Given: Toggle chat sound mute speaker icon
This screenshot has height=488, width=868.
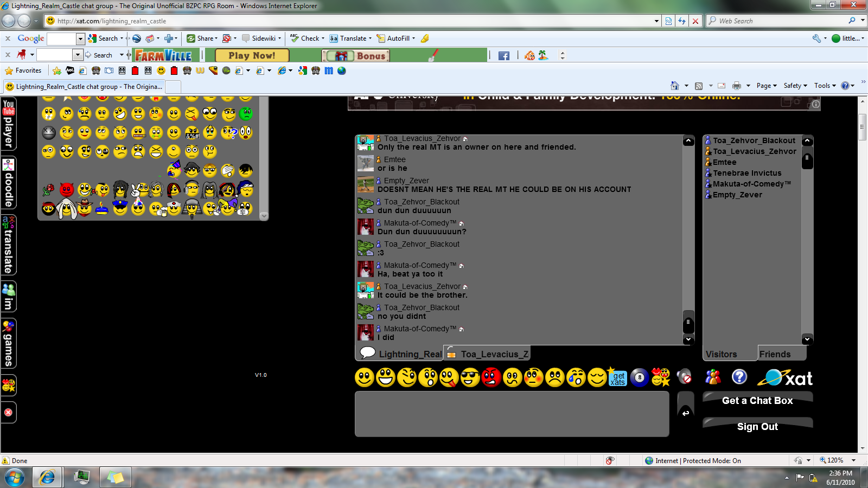Looking at the screenshot, I should [685, 376].
